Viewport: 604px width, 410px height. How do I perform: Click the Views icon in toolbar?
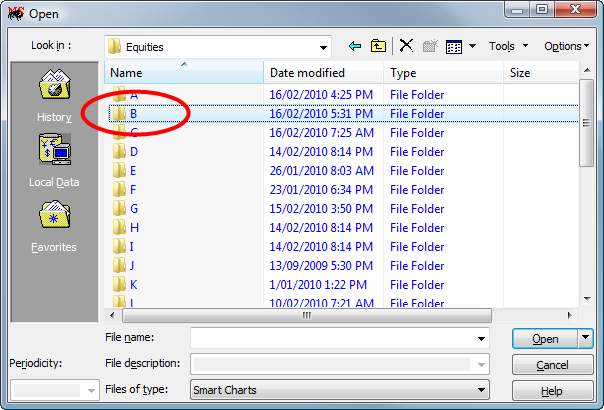(454, 46)
